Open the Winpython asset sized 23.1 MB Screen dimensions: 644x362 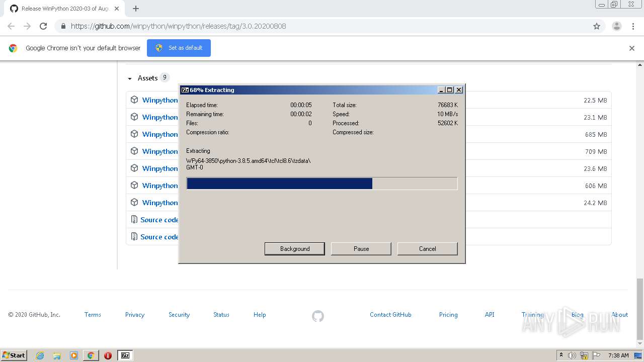160,117
